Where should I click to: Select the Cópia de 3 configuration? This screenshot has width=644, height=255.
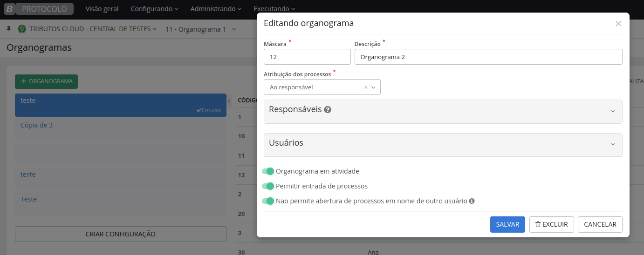click(121, 130)
